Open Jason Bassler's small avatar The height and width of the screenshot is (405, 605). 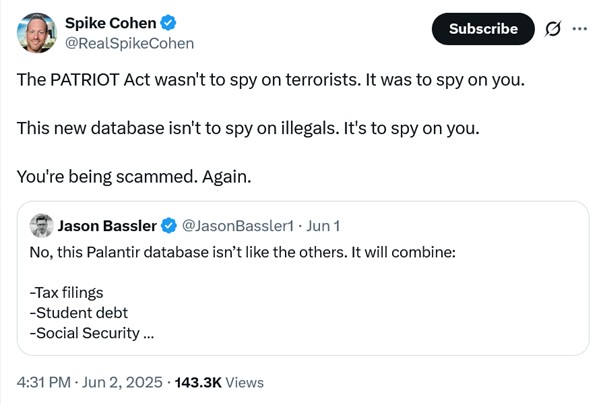tap(41, 225)
